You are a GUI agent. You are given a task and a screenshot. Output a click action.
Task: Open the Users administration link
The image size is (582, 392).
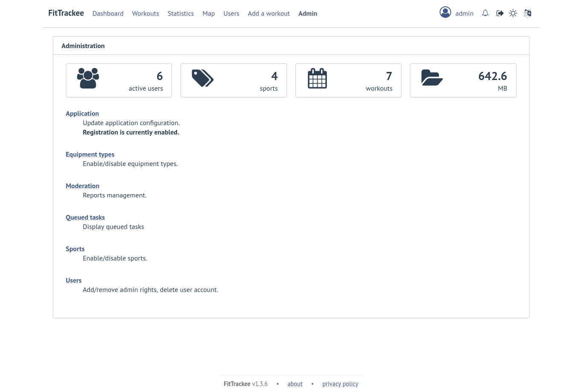[x=74, y=280]
